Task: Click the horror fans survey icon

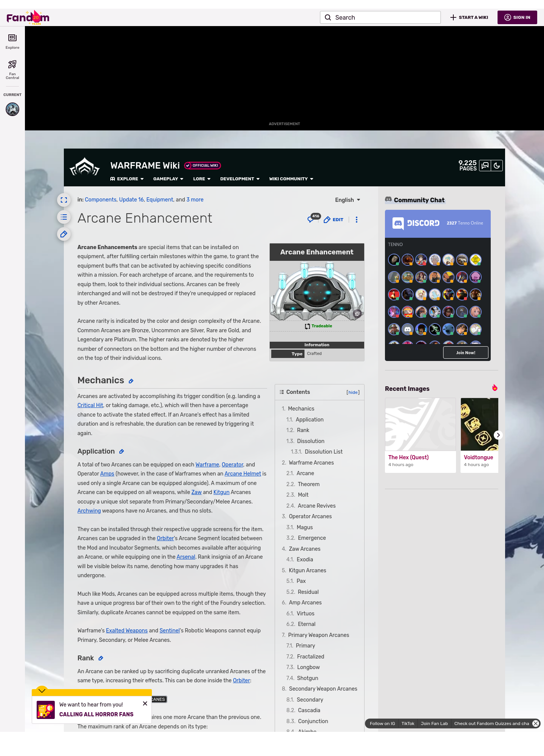Action: coord(46,710)
